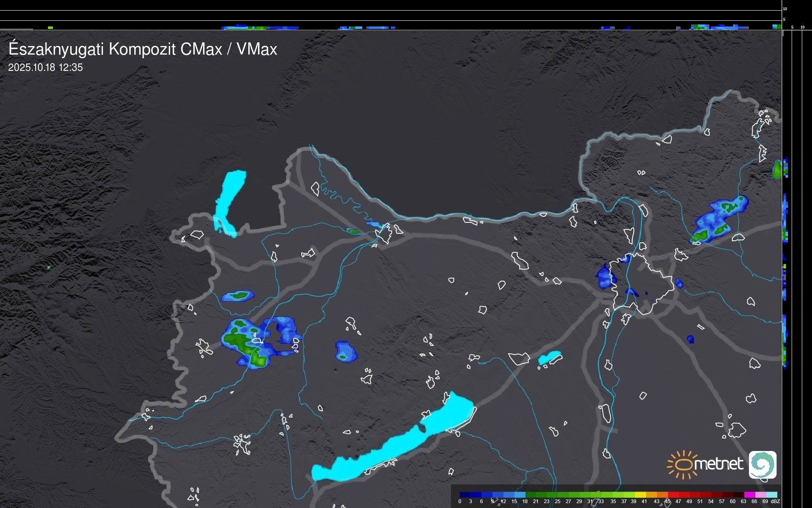Click the dark blue 0 dBZ legend swatch

465,495
